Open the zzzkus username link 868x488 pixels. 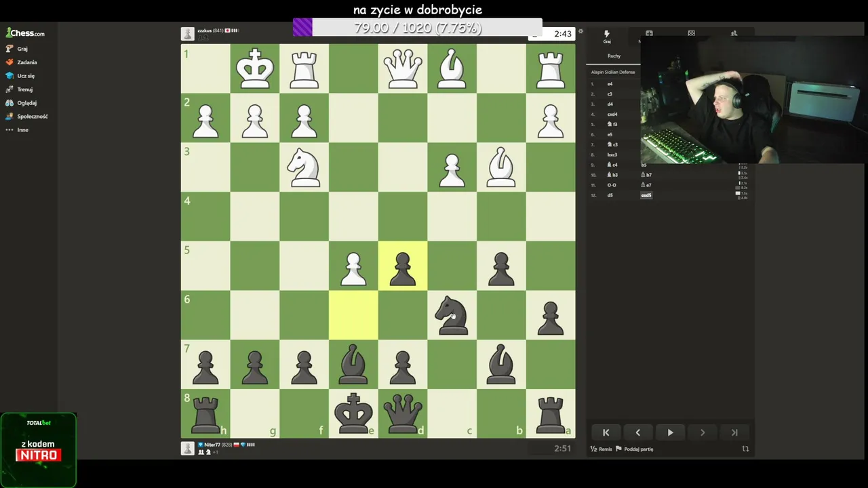click(x=205, y=30)
